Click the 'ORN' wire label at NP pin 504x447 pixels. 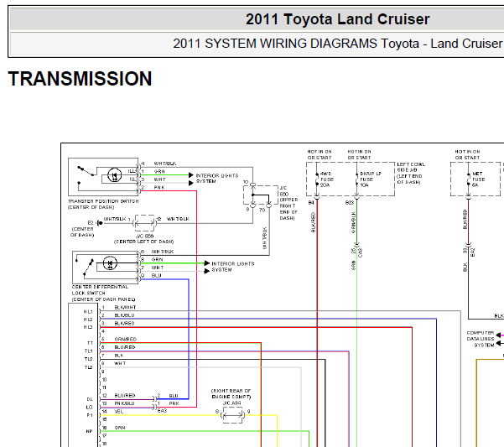pyautogui.click(x=120, y=428)
